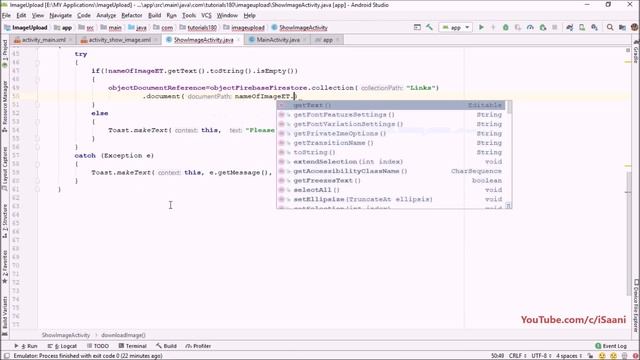Sync project with Gradle files icon

tap(570, 27)
